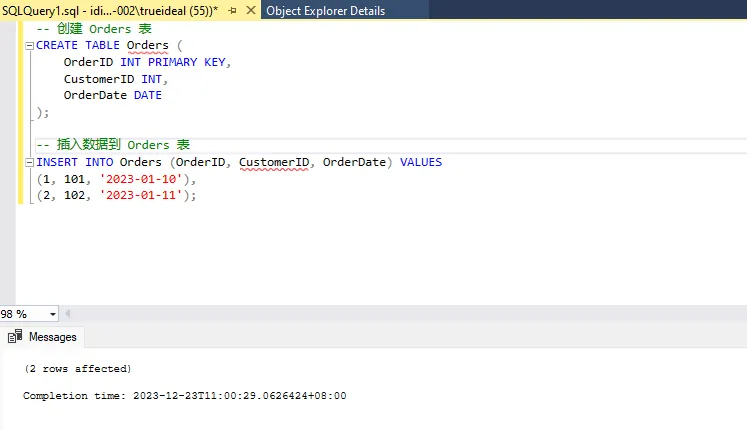Click the underlined CustomerID in INSERT statement

(274, 162)
